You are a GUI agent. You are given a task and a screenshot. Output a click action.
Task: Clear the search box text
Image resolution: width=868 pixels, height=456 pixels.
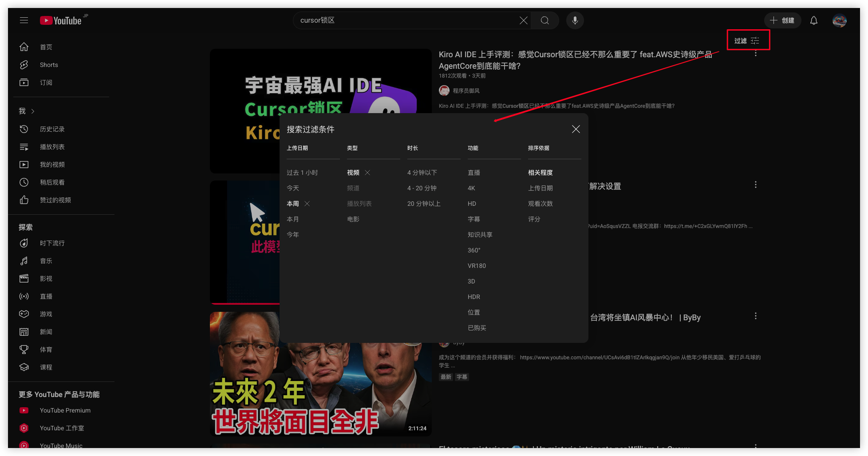524,20
